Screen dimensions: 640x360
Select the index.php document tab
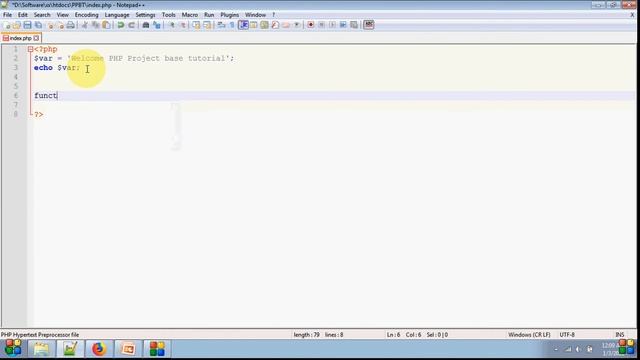20,38
